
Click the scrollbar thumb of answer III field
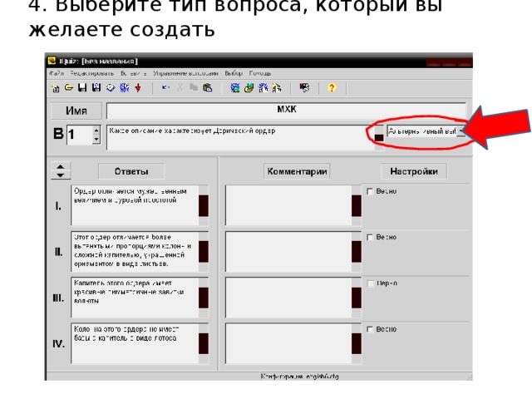tap(204, 298)
